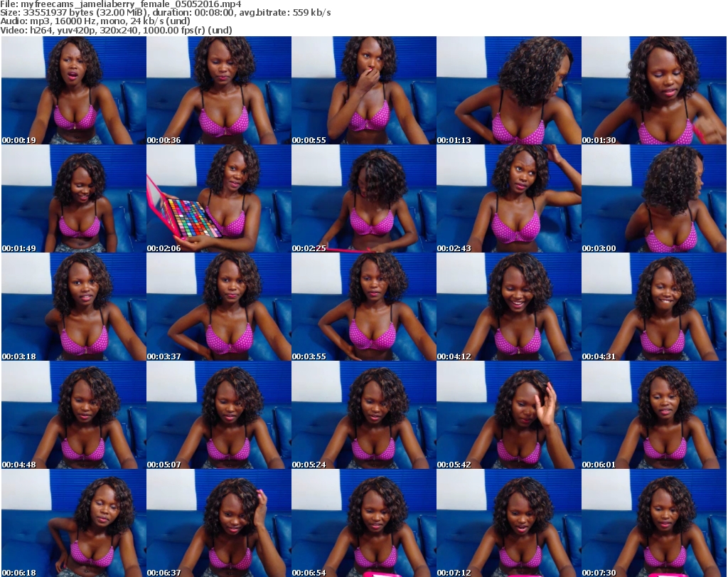Viewport: 728px width, 577px height.
Task: Pick the frame timestamped 00:03:18
Action: pos(74,307)
